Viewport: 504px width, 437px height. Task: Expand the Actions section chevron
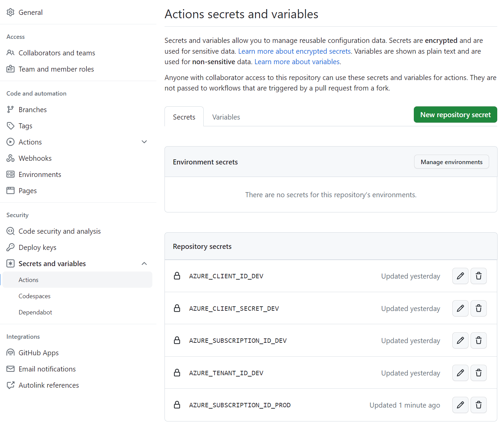tap(144, 142)
